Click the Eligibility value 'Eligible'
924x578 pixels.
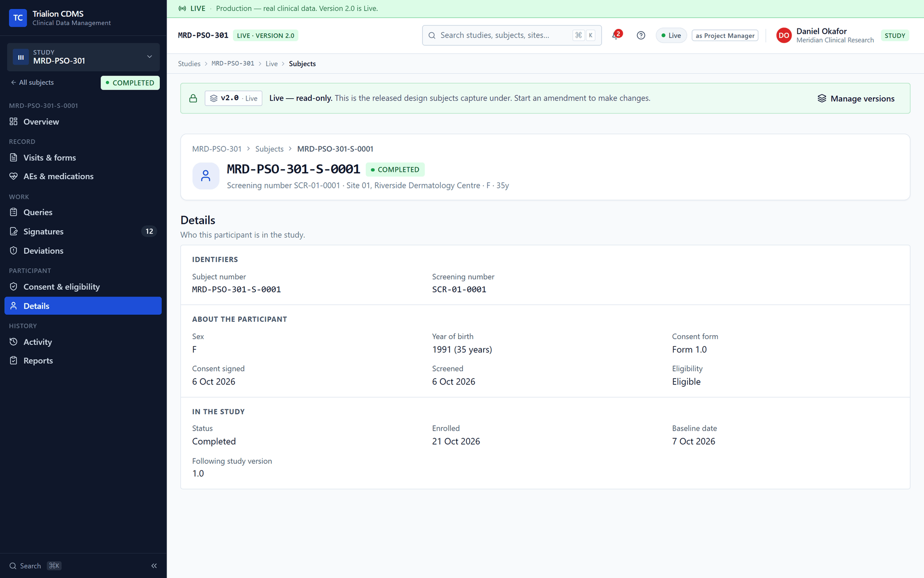(x=686, y=381)
